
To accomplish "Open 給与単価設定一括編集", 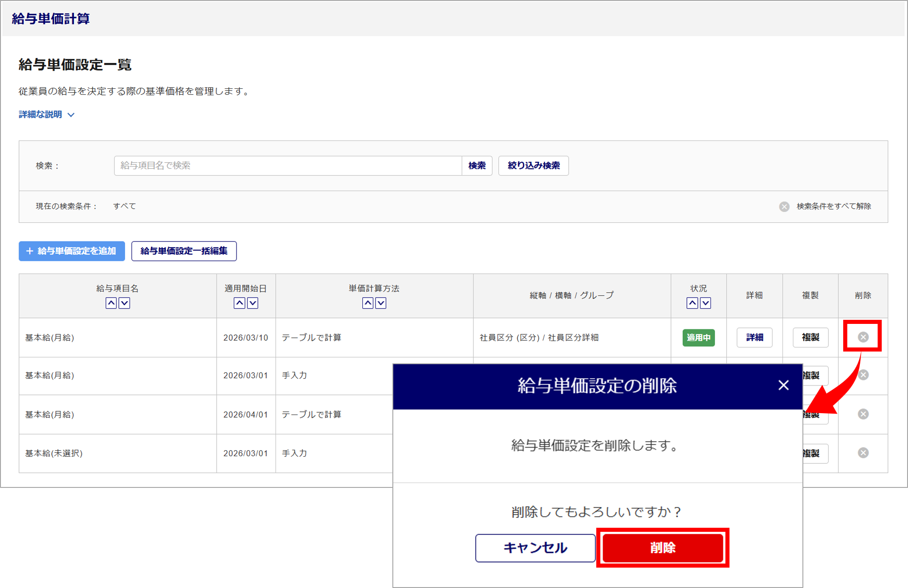I will (x=184, y=251).
